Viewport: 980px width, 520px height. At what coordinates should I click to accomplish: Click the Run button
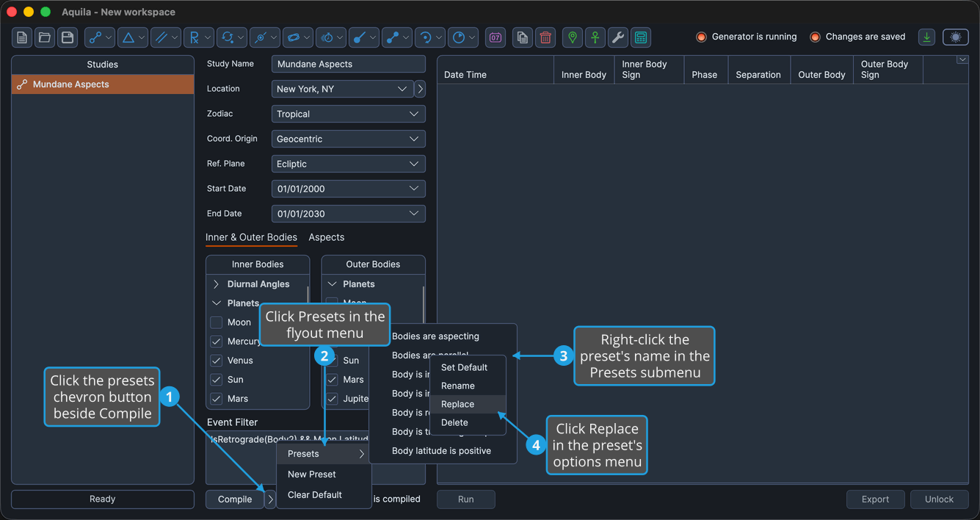[x=466, y=499]
